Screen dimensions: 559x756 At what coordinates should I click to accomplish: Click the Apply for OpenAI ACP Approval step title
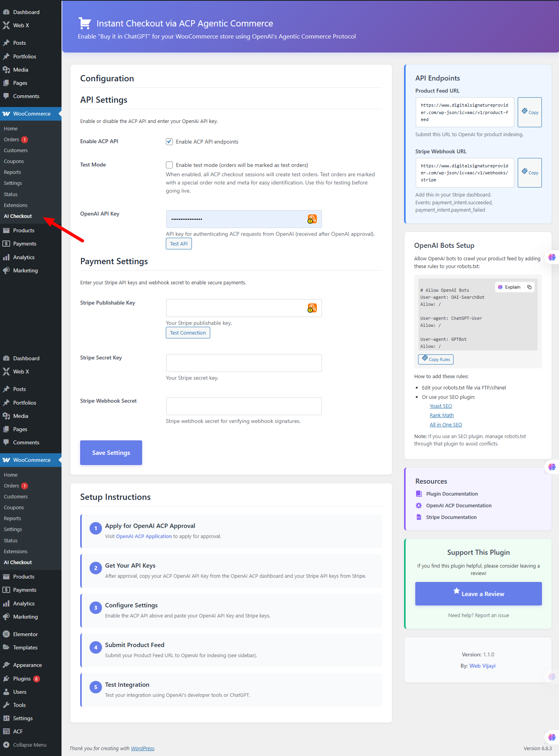pyautogui.click(x=150, y=526)
